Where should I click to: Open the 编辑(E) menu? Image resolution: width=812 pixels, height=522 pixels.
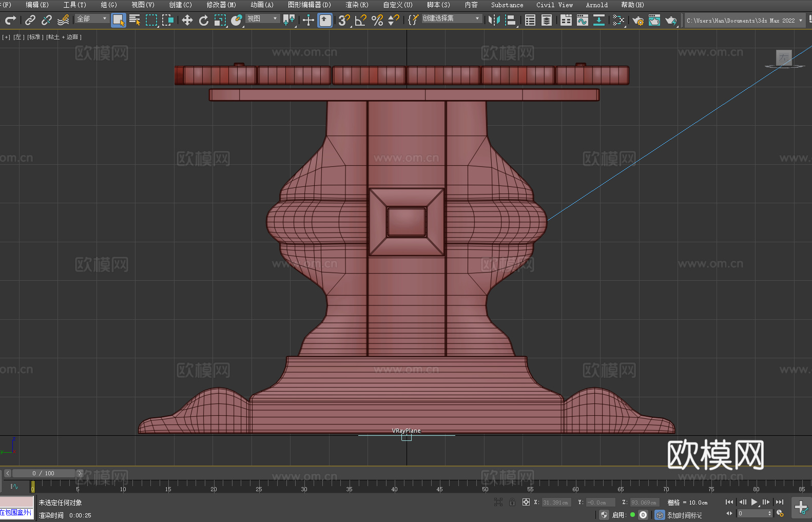[37, 5]
